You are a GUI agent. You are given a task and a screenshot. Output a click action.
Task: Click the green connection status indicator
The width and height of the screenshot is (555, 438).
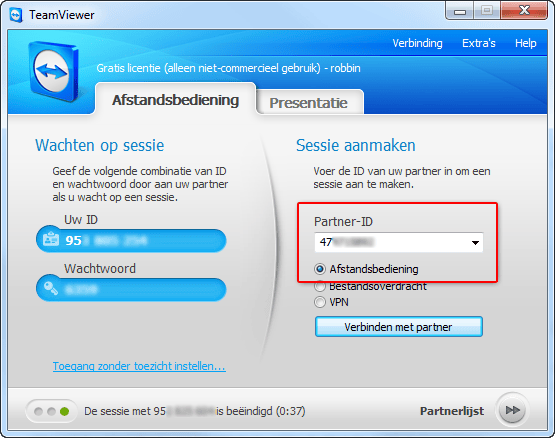click(64, 411)
